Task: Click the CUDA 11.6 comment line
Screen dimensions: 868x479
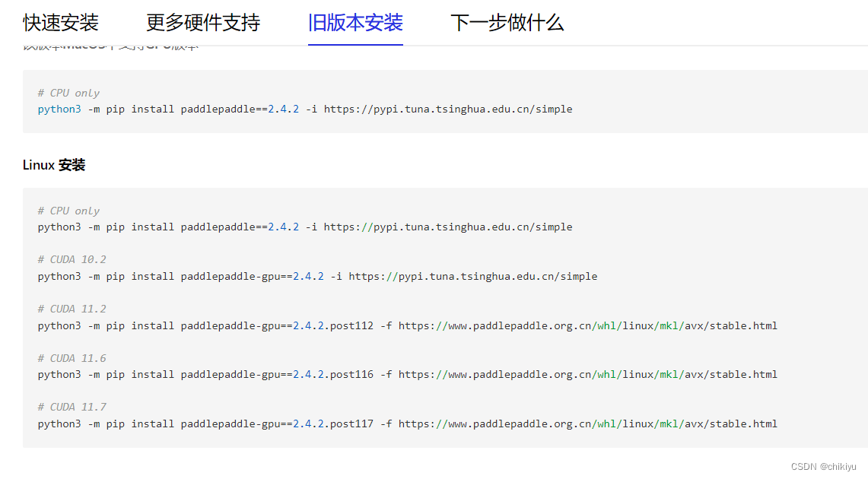Action: pyautogui.click(x=72, y=357)
